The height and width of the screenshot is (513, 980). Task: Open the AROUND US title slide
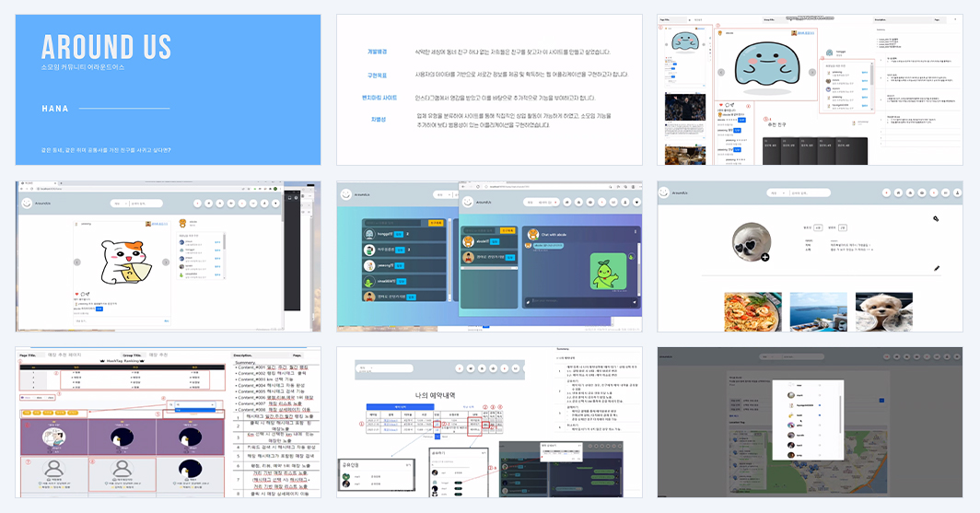(x=169, y=90)
